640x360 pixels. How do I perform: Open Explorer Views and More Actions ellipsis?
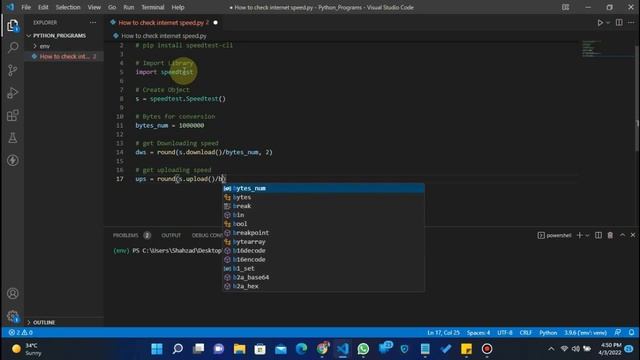[x=93, y=22]
